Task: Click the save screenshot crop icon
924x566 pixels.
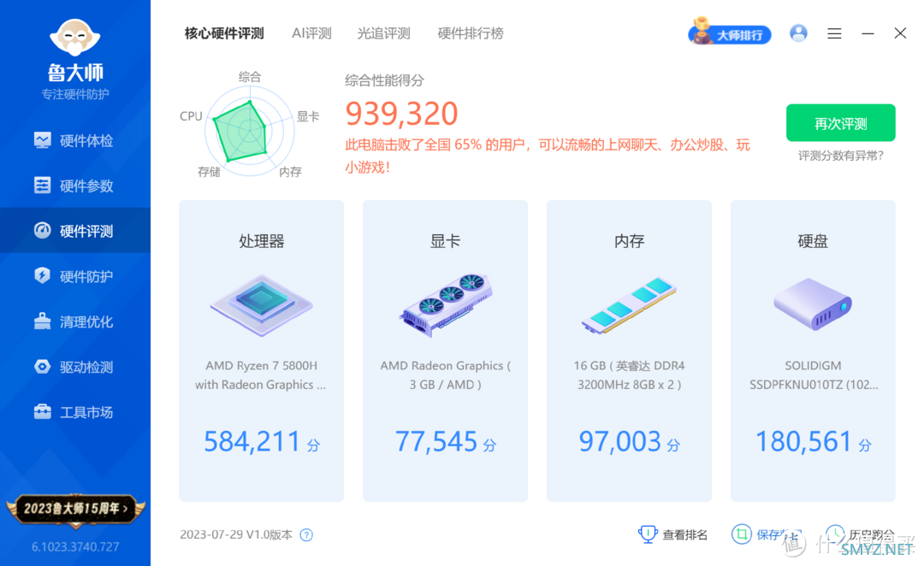Action: (741, 534)
